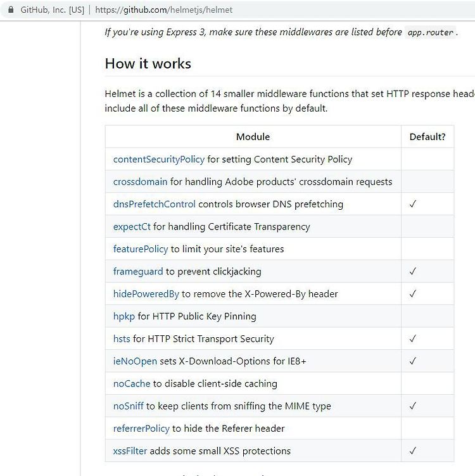Click the padlock icon in address bar

pos(11,10)
